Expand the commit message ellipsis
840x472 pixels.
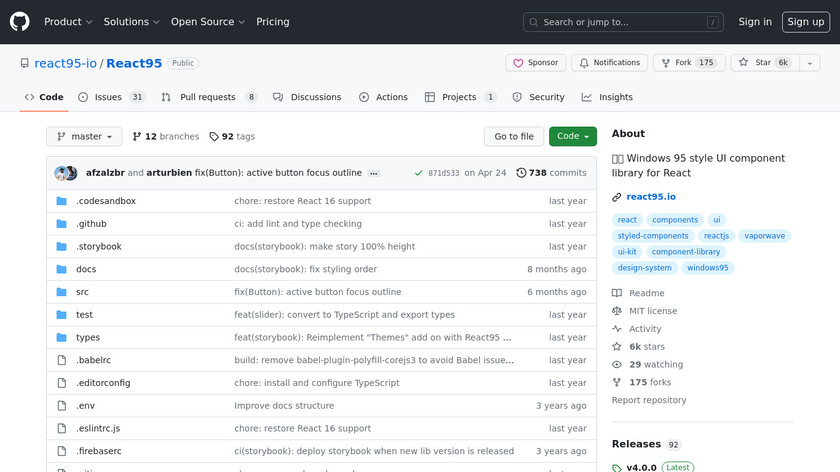(374, 173)
